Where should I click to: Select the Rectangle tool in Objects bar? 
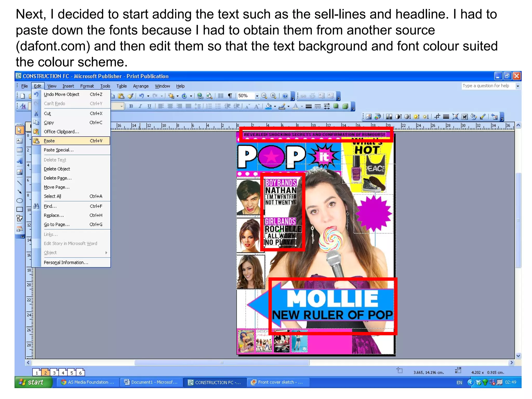[19, 209]
